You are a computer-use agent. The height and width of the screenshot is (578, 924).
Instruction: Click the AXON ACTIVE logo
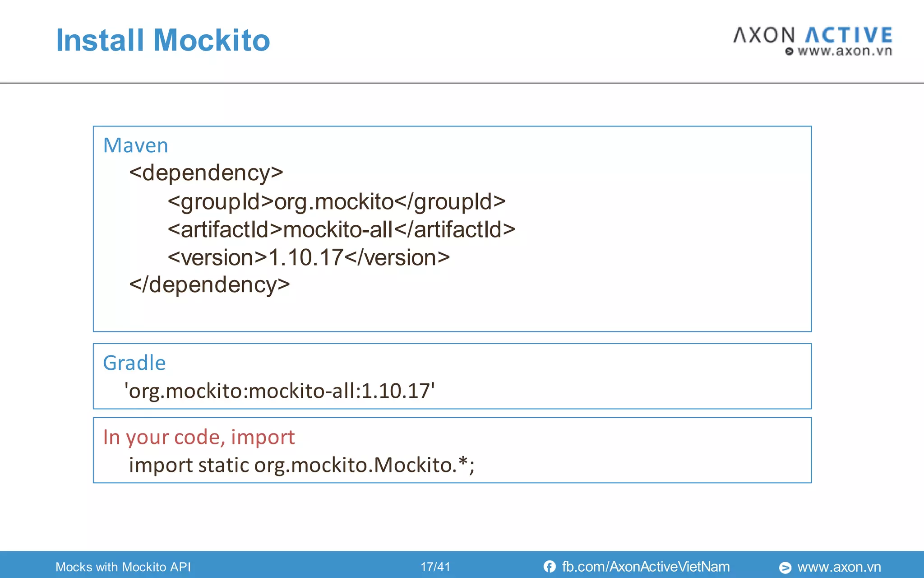tap(813, 35)
